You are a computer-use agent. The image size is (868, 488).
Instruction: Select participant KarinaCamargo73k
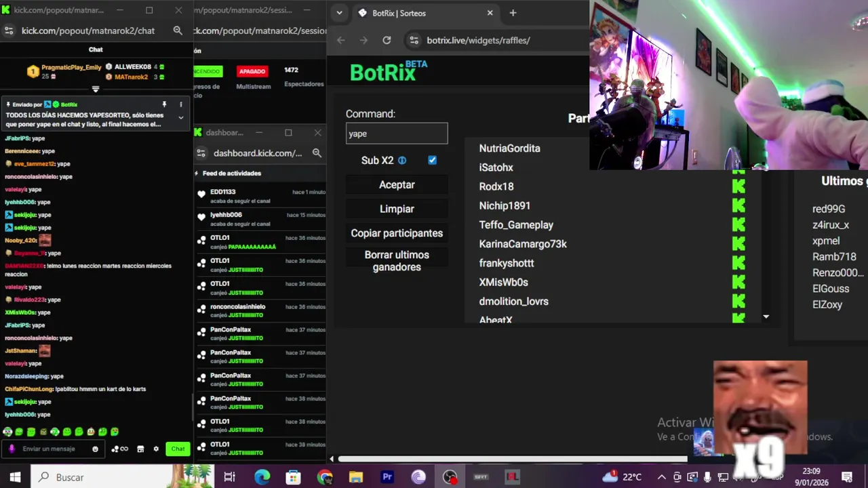pos(523,244)
